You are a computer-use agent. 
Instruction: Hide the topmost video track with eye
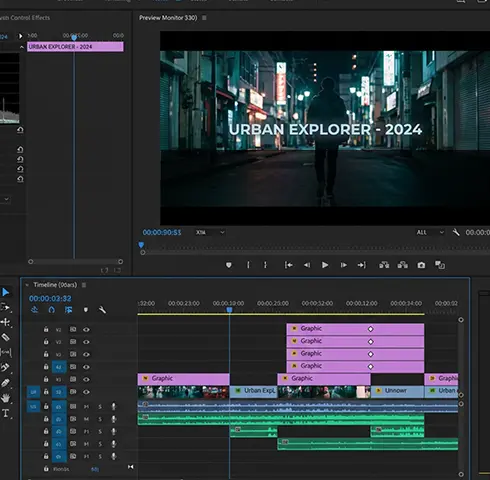tap(86, 330)
